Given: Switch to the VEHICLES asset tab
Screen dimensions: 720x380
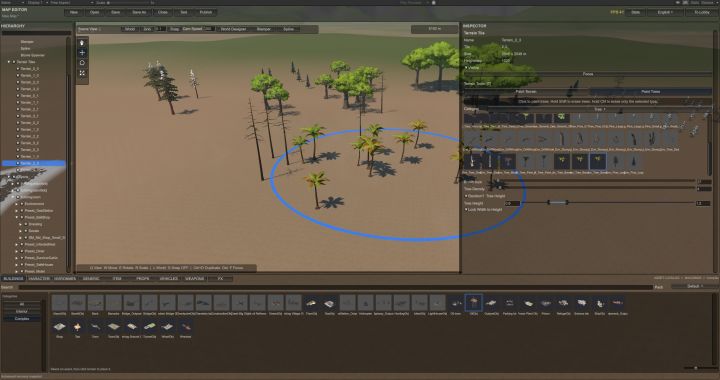Looking at the screenshot, I should (x=169, y=279).
